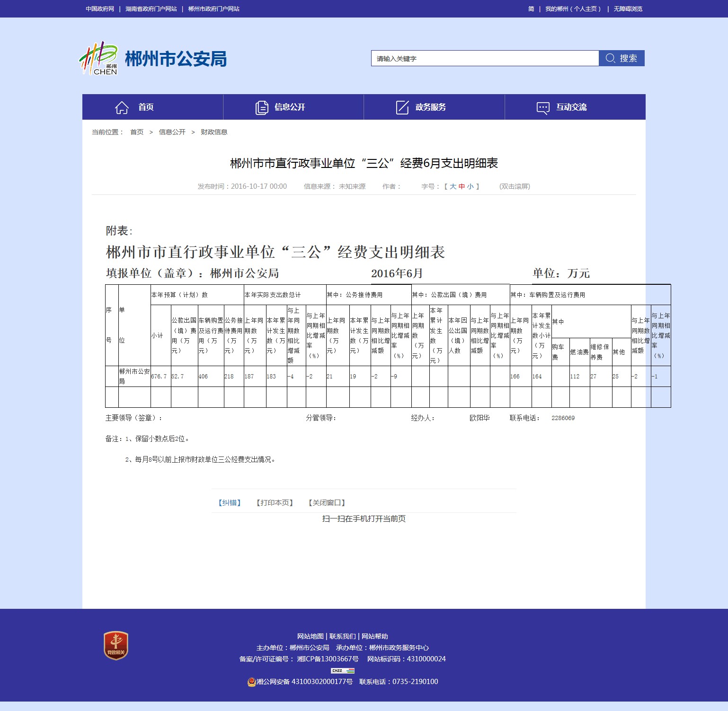728x711 pixels.
Task: Click table cell value 187
Action: coord(249,377)
